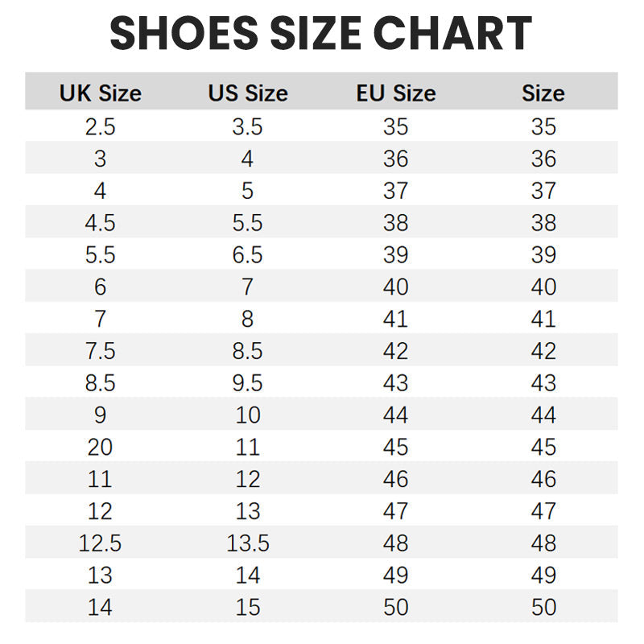Image resolution: width=644 pixels, height=644 pixels.
Task: Select UK size 7.5 cell
Action: pyautogui.click(x=100, y=351)
